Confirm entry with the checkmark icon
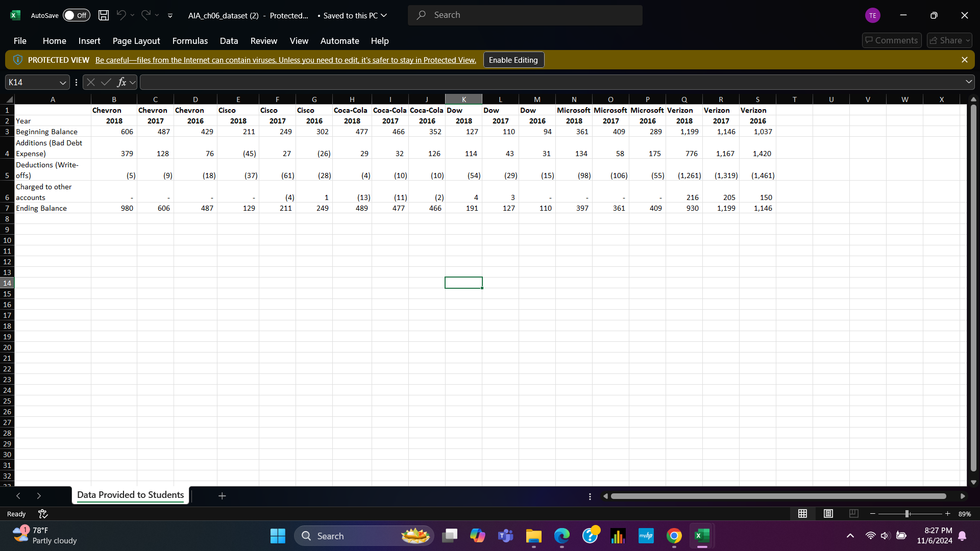Screen dimensions: 980x551 click(106, 82)
